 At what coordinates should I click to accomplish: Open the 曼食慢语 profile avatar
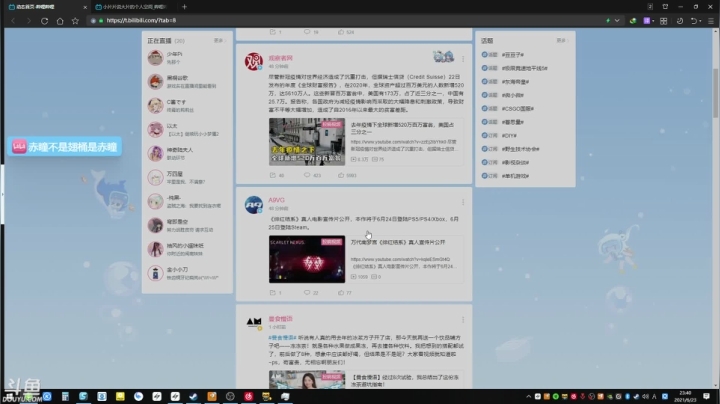(253, 322)
